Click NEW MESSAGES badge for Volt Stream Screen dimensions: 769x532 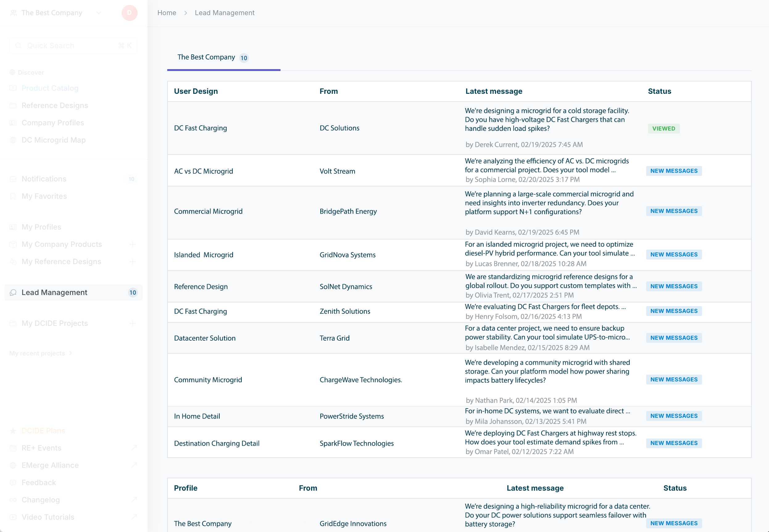[674, 171]
